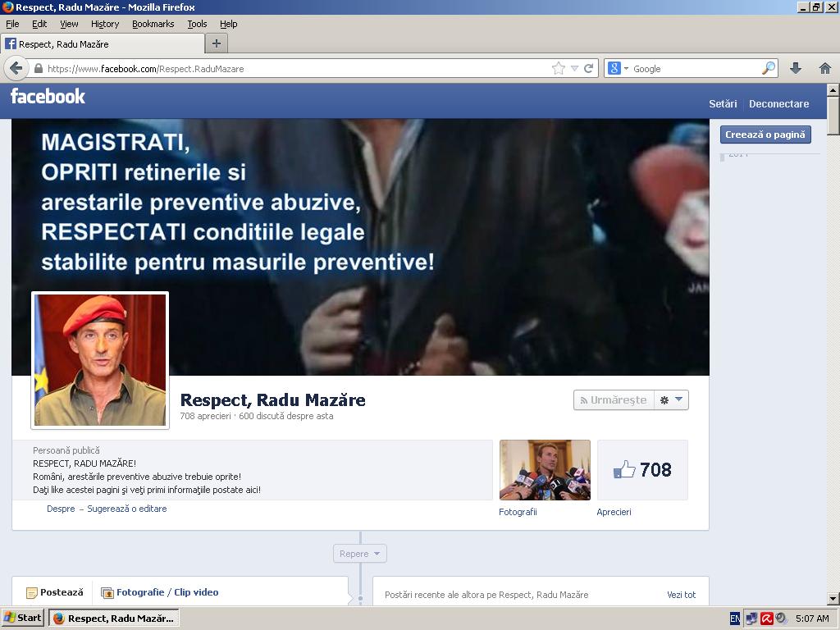Image resolution: width=840 pixels, height=630 pixels.
Task: Bookmark this page with the star icon
Action: pyautogui.click(x=559, y=68)
